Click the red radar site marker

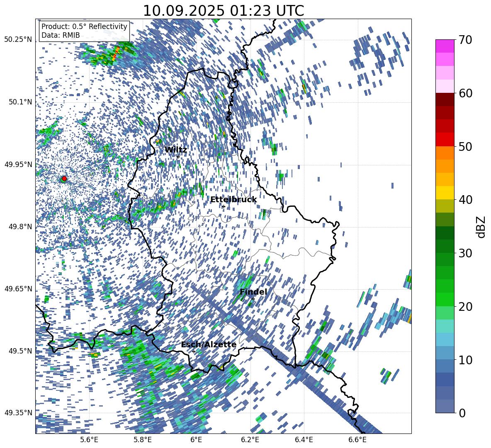coord(64,179)
